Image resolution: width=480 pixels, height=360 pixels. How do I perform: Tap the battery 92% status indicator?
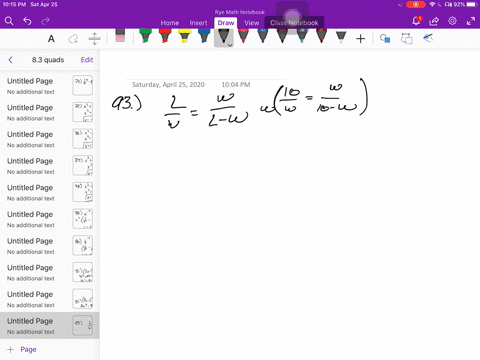[x=465, y=5]
